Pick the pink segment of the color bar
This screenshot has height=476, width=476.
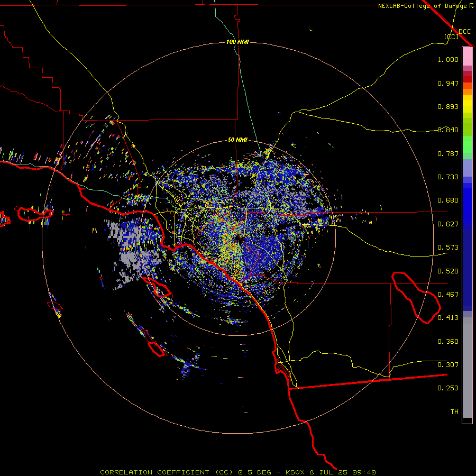pyautogui.click(x=467, y=57)
